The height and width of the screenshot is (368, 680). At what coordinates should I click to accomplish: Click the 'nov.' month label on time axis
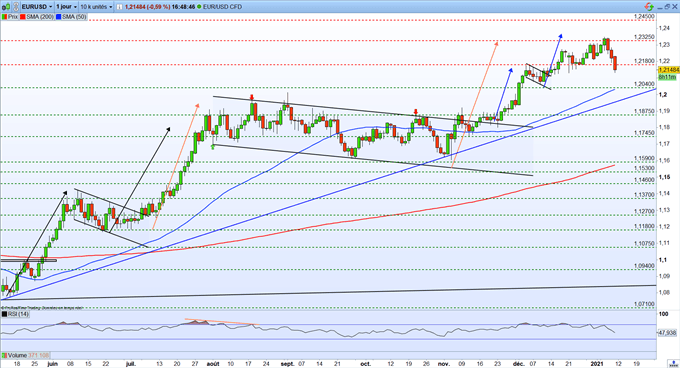[x=444, y=364]
